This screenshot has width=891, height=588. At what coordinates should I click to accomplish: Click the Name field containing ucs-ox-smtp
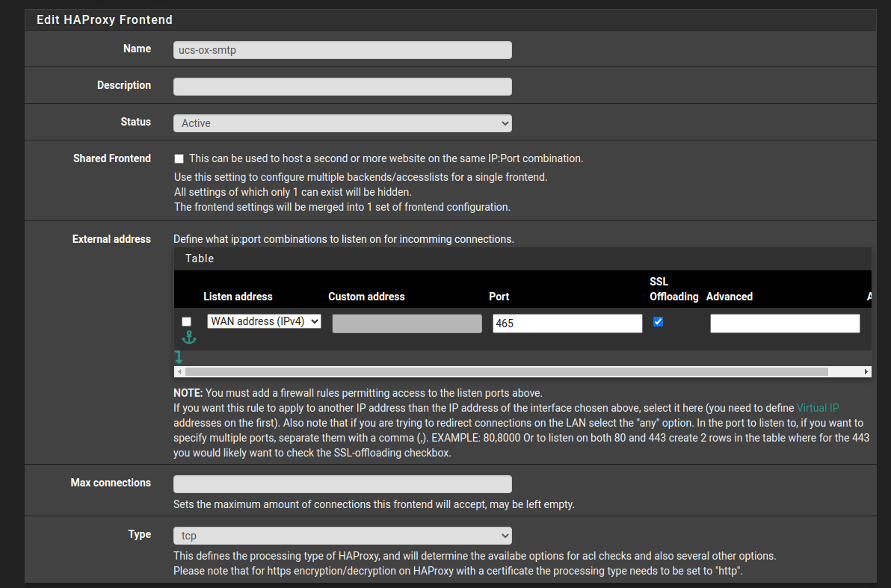tap(342, 50)
